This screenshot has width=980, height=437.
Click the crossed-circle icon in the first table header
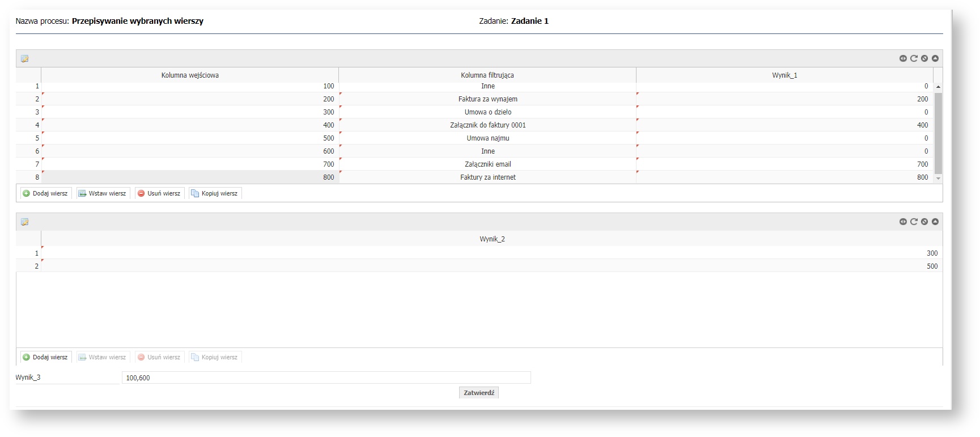[924, 58]
